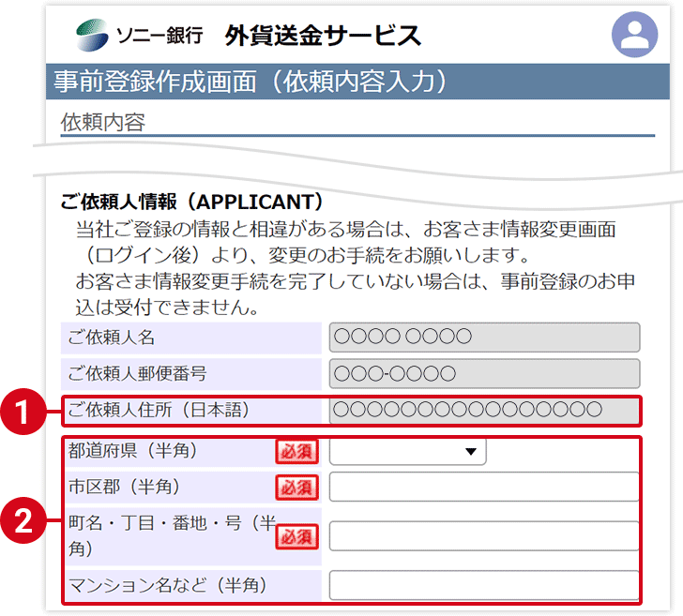Click the 外貨送金サービス title text
The height and width of the screenshot is (616, 683).
[x=323, y=36]
